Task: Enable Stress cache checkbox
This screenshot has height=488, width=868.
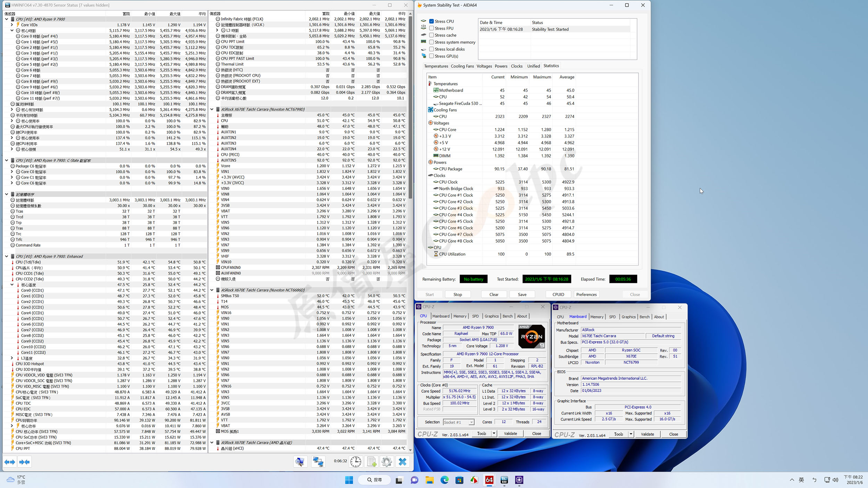Action: click(x=432, y=35)
